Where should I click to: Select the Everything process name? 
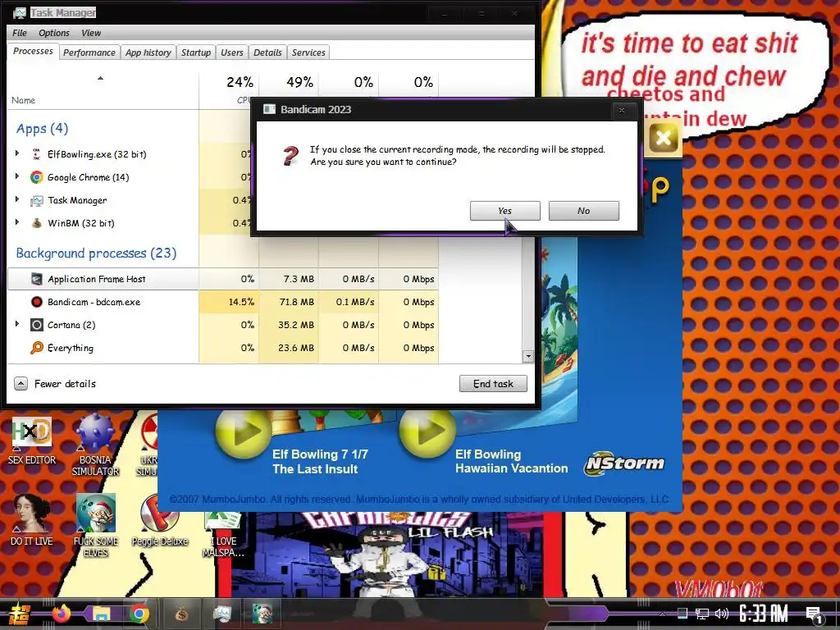71,348
